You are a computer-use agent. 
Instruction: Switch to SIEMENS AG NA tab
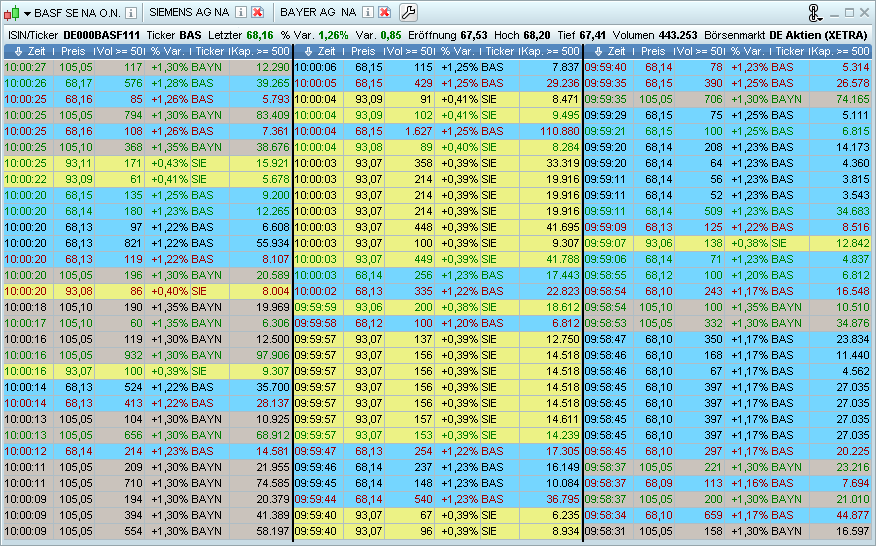coord(189,12)
